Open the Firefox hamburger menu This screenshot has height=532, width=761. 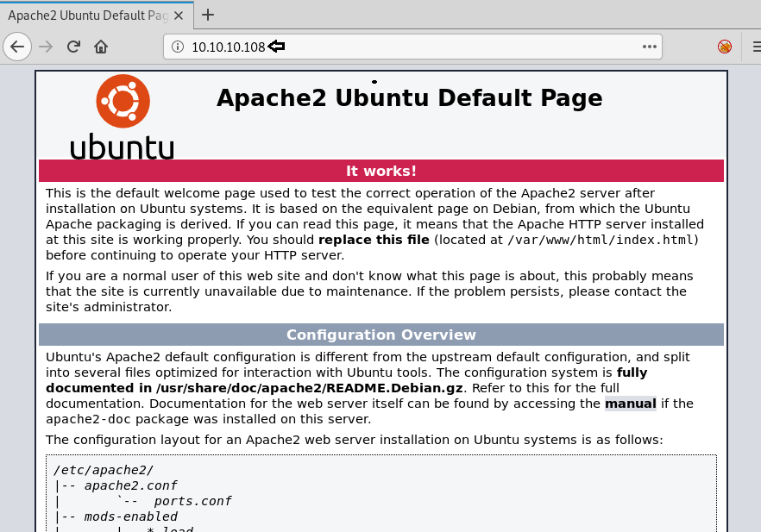click(757, 47)
